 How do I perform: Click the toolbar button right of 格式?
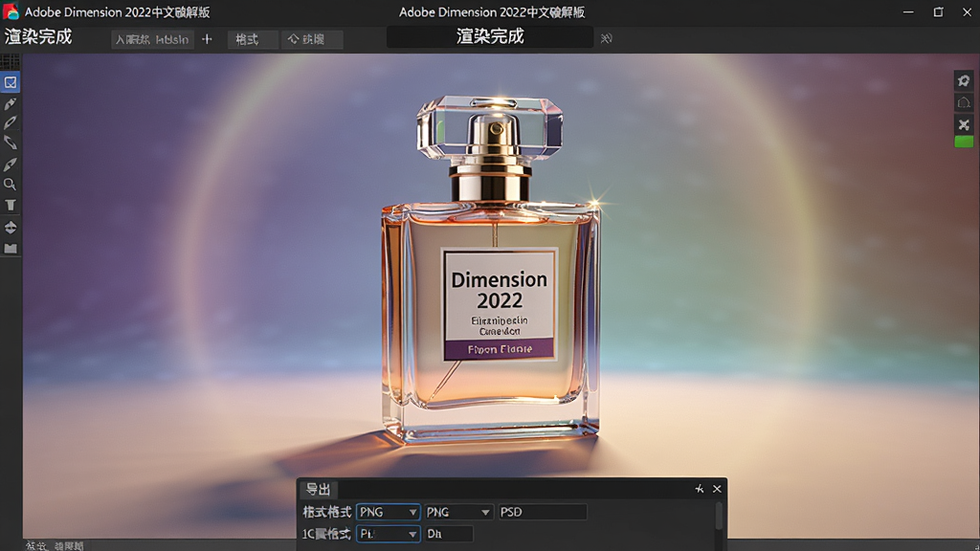[312, 39]
